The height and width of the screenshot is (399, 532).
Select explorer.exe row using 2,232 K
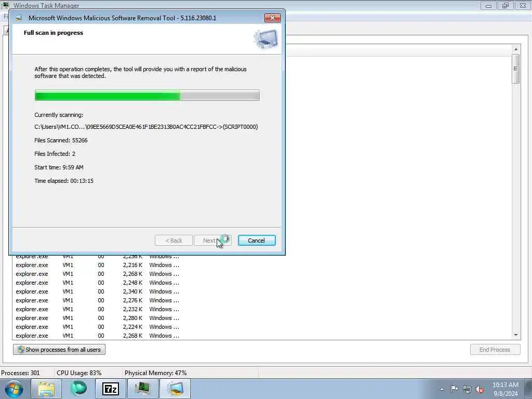click(97, 309)
